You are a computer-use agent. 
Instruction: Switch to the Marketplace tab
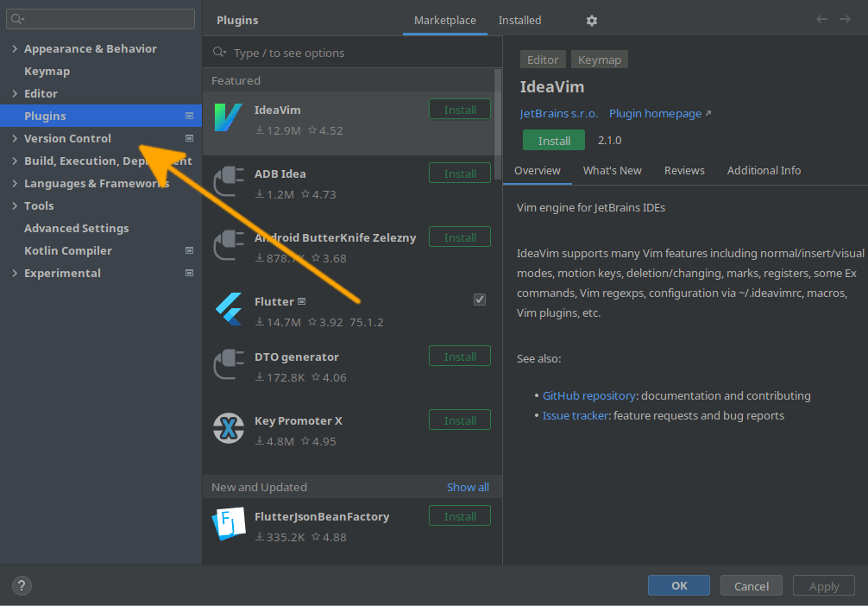click(445, 21)
